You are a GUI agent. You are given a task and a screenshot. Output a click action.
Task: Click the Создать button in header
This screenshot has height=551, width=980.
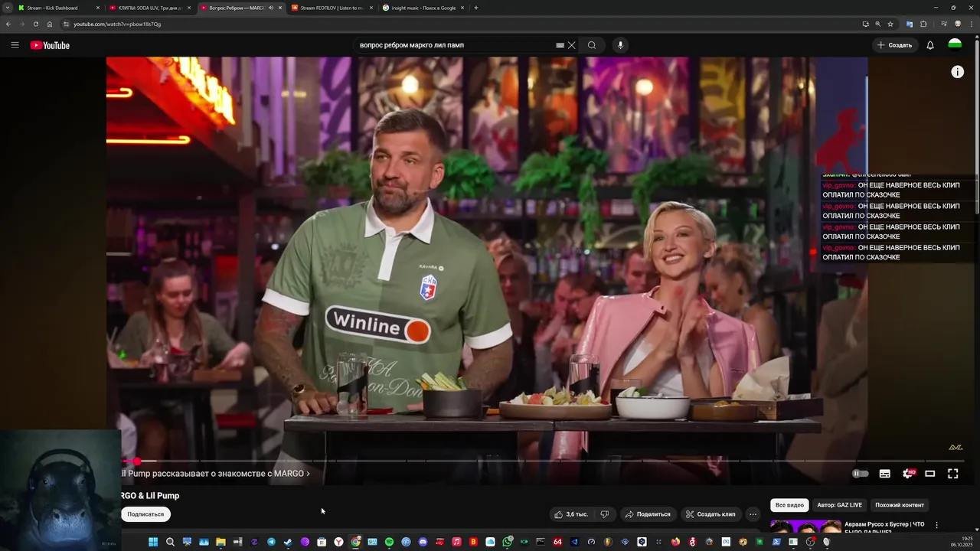[894, 45]
